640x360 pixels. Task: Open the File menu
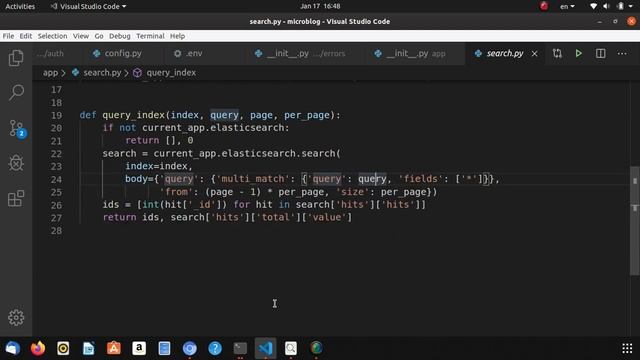tap(8, 36)
